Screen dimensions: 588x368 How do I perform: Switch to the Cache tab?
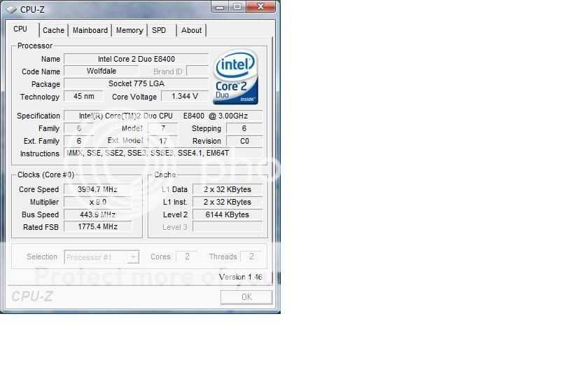click(x=53, y=30)
